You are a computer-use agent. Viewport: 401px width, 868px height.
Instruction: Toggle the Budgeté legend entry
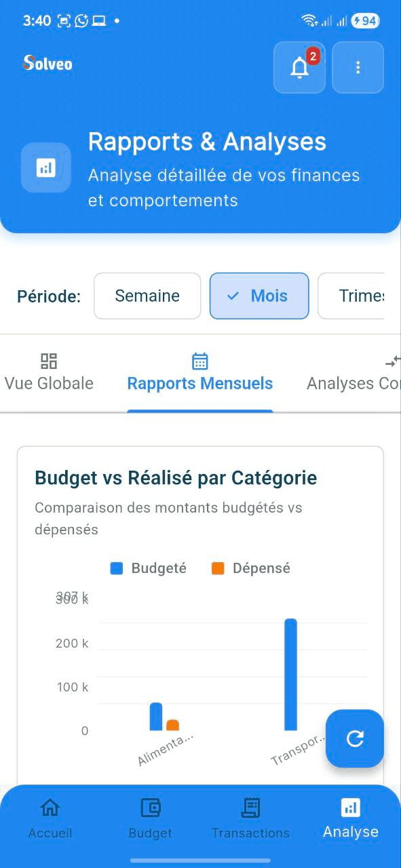pyautogui.click(x=148, y=568)
